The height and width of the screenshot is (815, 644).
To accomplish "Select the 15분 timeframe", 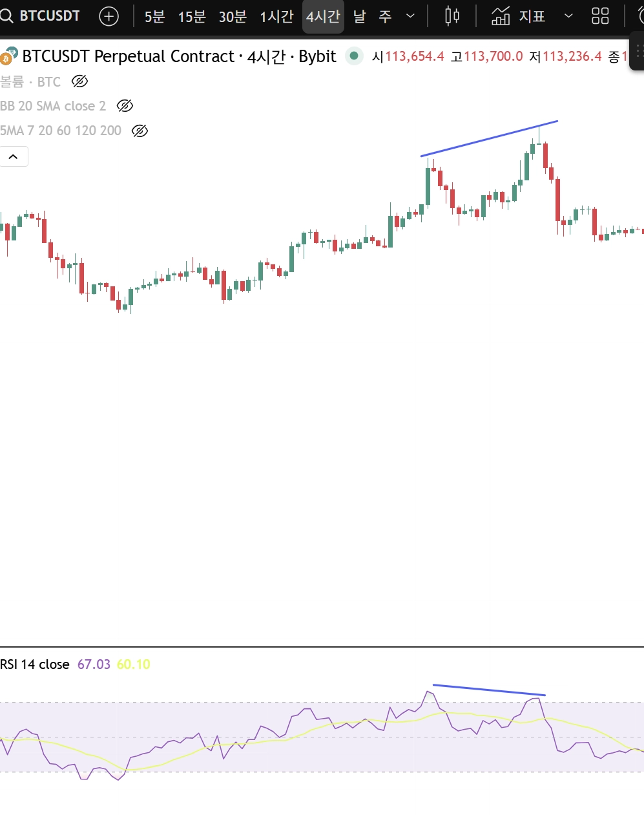I will [192, 16].
